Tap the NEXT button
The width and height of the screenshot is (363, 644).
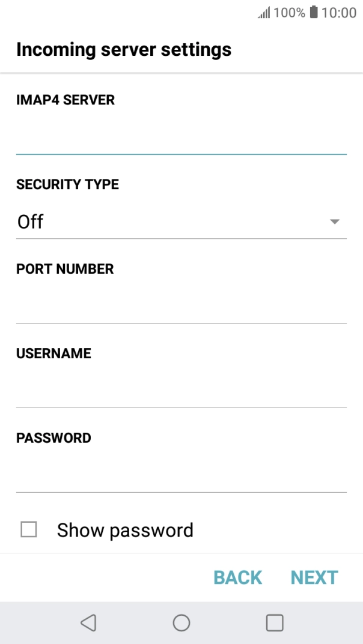click(x=314, y=577)
